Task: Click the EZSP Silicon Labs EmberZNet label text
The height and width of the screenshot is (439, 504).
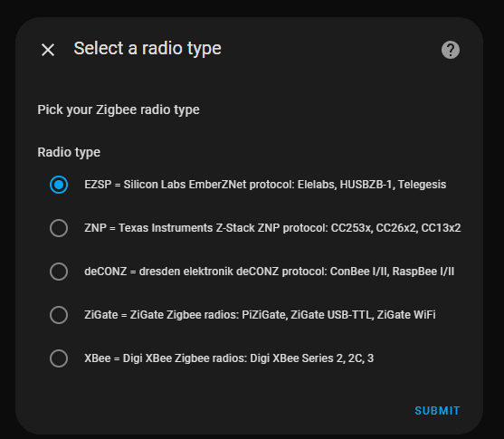Action: [265, 185]
